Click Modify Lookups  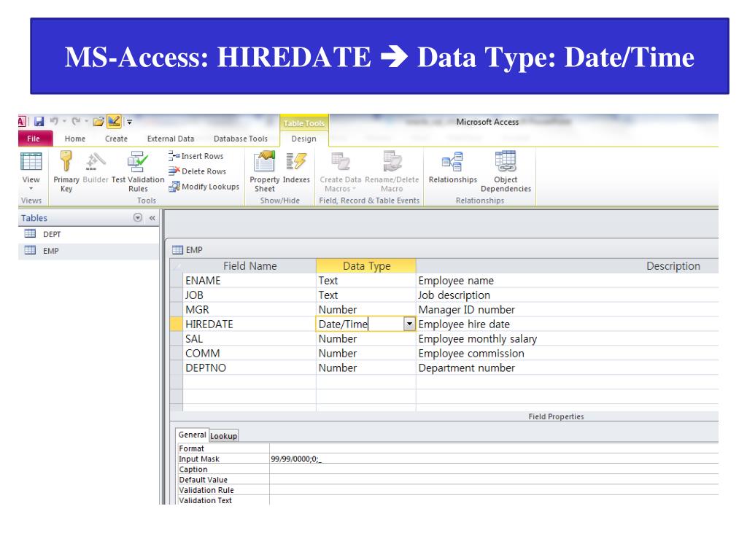[204, 186]
